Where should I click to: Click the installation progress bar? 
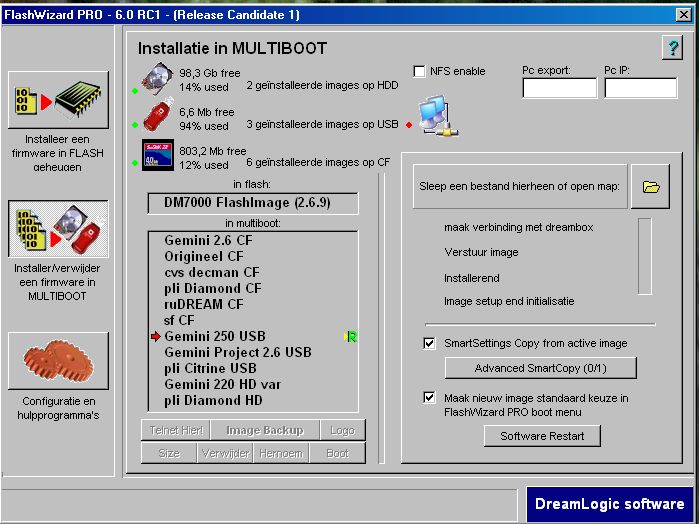click(645, 256)
